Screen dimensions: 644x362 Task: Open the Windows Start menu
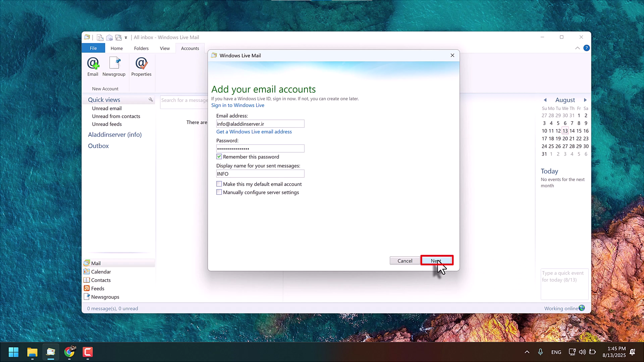[x=13, y=352]
